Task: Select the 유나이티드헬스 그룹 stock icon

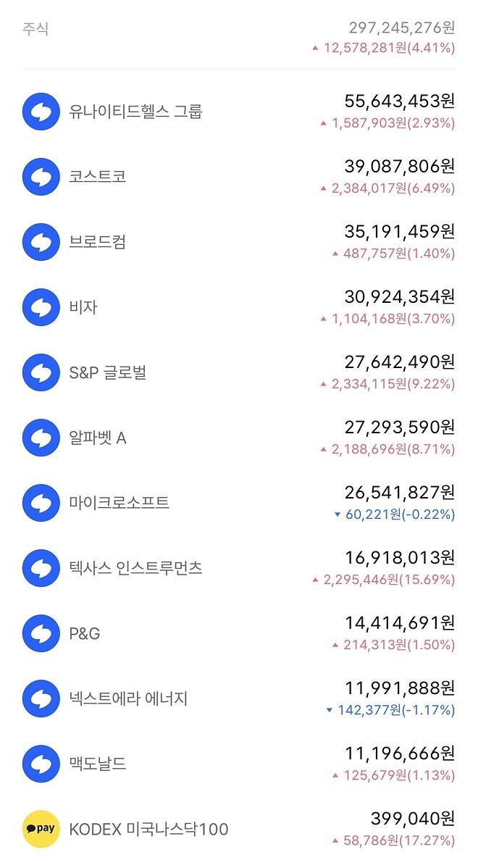Action: [x=41, y=111]
